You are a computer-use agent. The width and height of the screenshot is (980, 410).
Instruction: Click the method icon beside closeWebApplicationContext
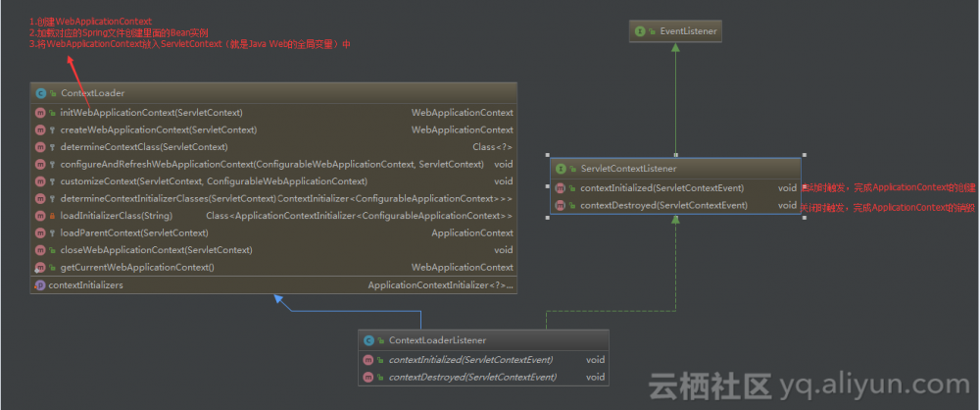[x=40, y=250]
